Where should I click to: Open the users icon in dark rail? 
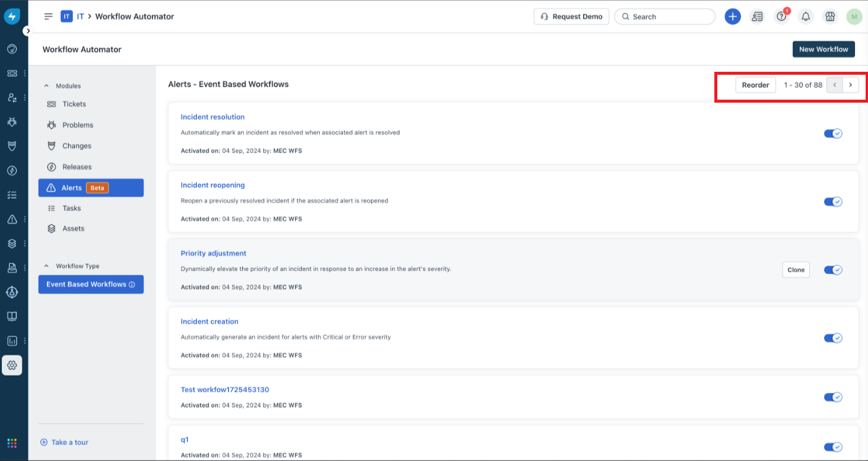[x=12, y=97]
